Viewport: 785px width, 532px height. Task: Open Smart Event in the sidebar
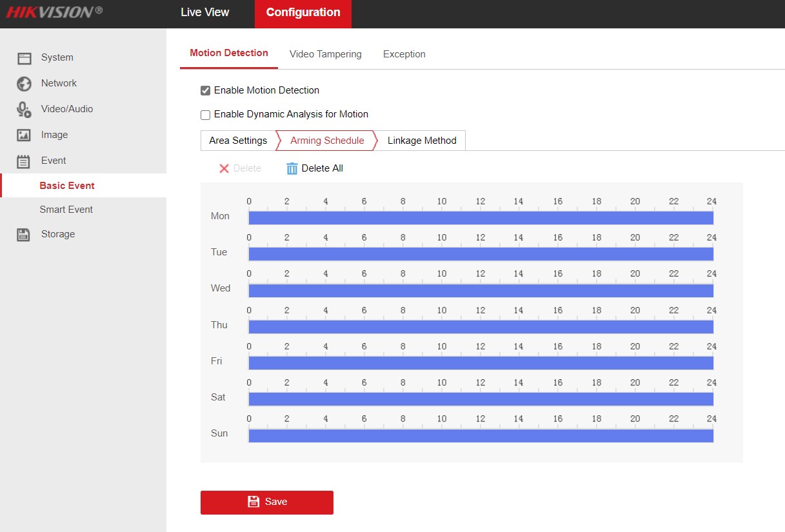pos(66,210)
